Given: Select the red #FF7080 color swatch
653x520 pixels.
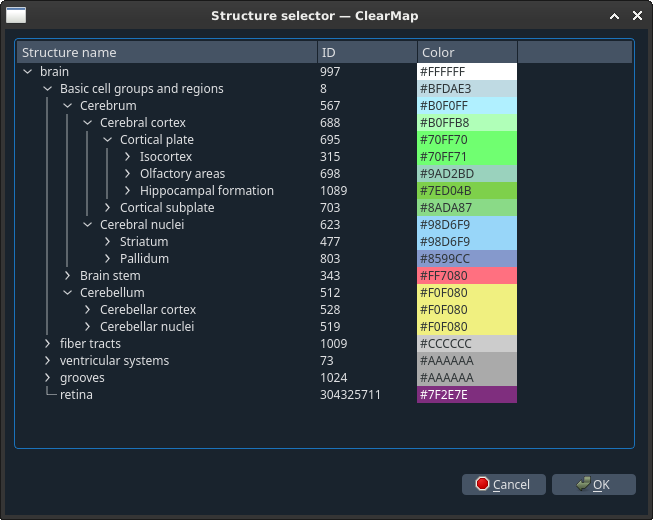Looking at the screenshot, I should pyautogui.click(x=467, y=276).
